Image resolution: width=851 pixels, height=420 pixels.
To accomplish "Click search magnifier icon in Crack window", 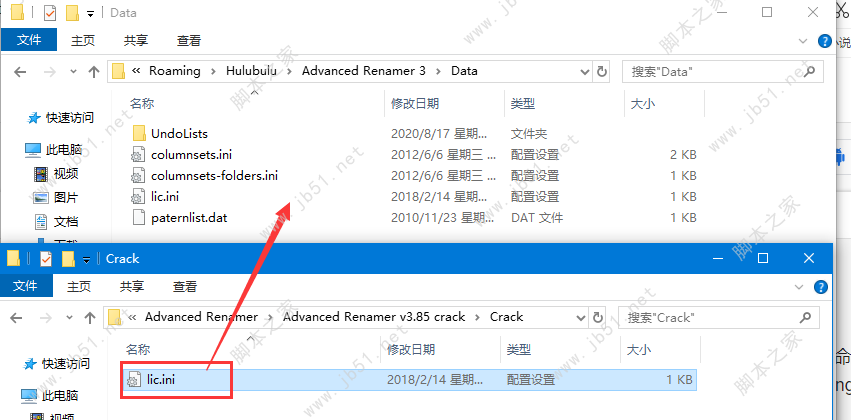I will [x=806, y=317].
